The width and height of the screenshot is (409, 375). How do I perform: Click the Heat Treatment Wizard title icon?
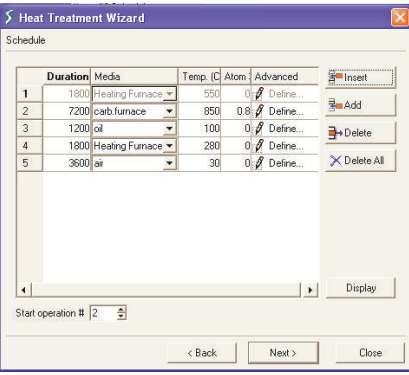click(9, 17)
